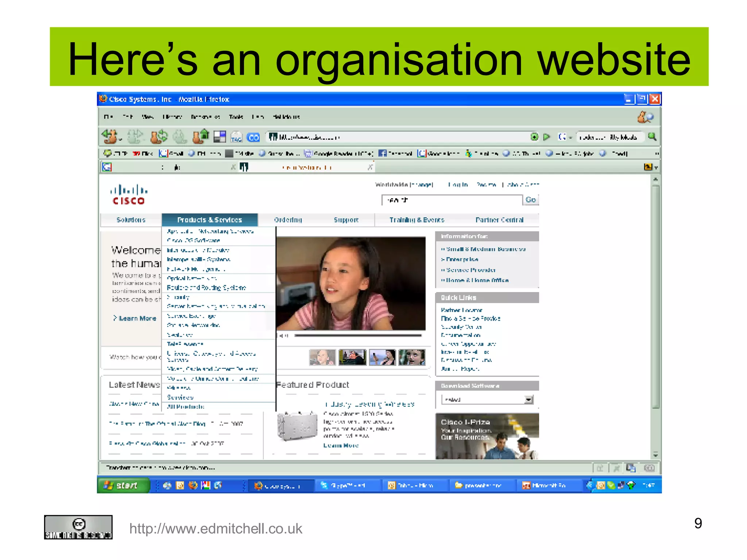The width and height of the screenshot is (747, 560).
Task: Open Products & Services navigation tab
Action: tap(210, 220)
